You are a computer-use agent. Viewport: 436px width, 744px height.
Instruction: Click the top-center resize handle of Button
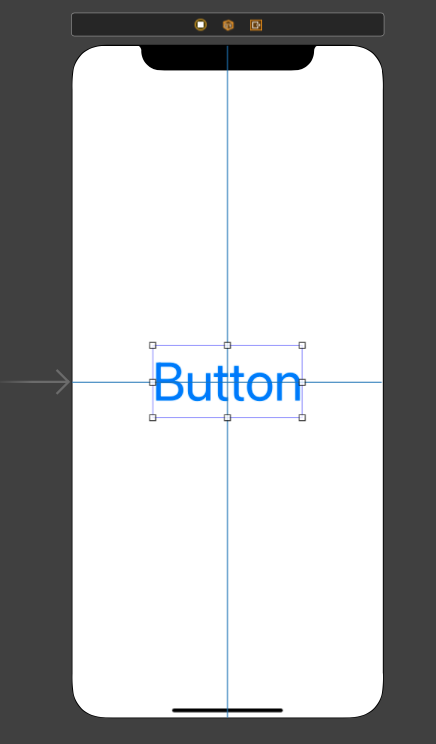227,345
